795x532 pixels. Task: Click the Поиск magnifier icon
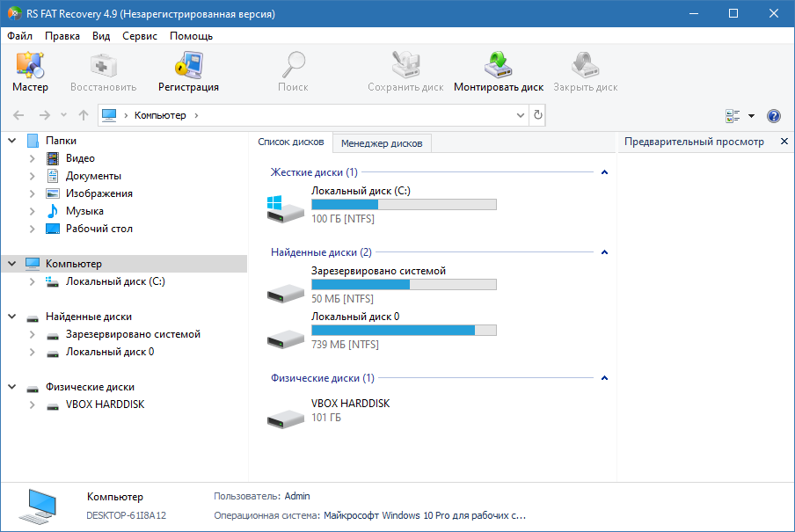[x=293, y=65]
